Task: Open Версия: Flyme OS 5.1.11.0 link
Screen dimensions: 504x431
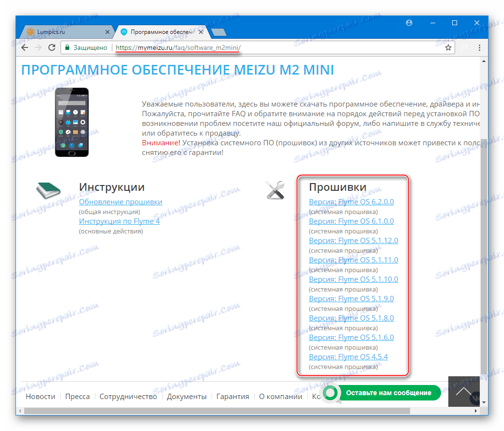Action: 353,260
